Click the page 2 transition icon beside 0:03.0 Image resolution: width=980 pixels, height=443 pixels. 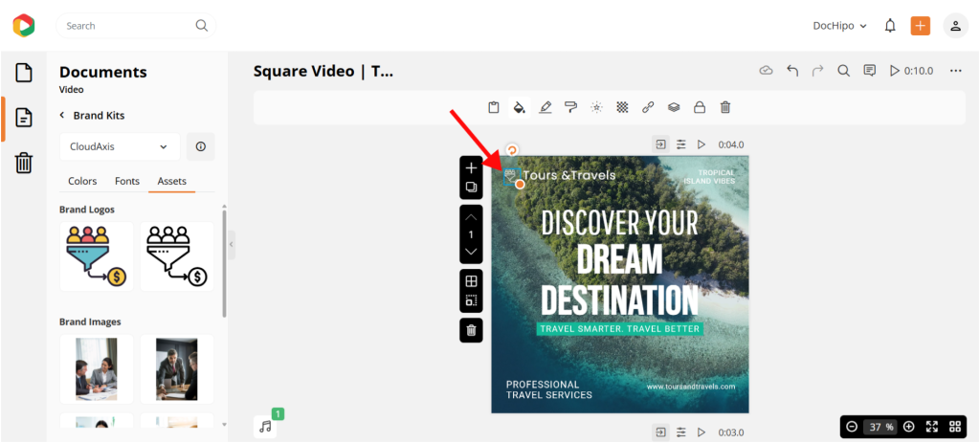pos(660,432)
